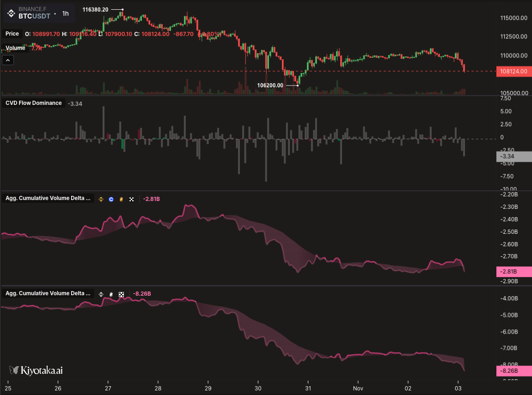Open the second Agg. Cumulative Volume Delta label
The height and width of the screenshot is (395, 532).
click(x=48, y=293)
